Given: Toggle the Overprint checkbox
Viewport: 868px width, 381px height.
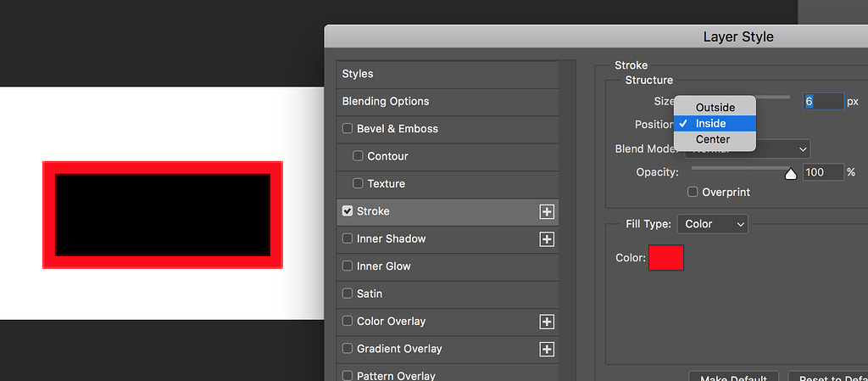Looking at the screenshot, I should (693, 192).
